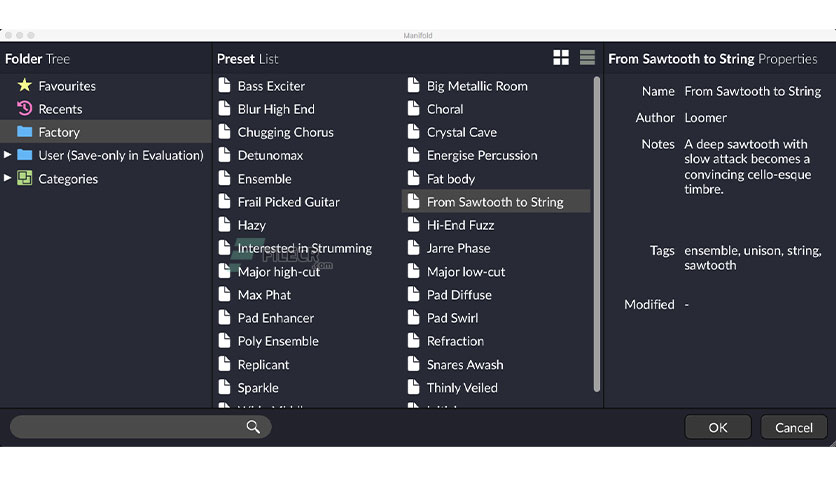Click the Replicant file icon
The width and height of the screenshot is (836, 484).
click(x=224, y=364)
